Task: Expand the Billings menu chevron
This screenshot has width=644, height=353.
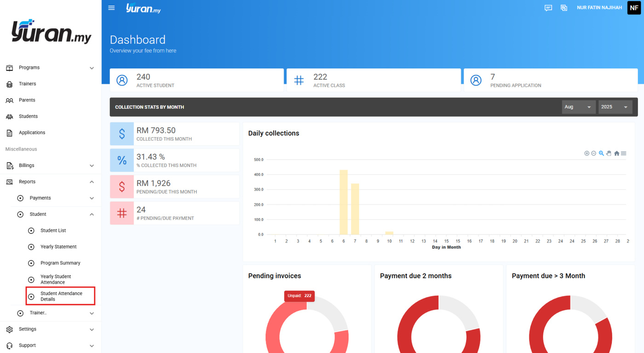Action: [x=92, y=166]
